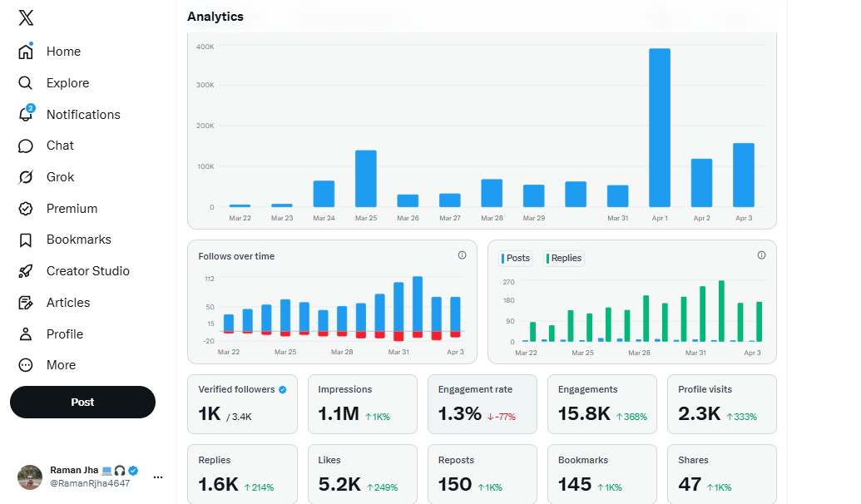The image size is (861, 504).
Task: Open Home from the sidebar house icon
Action: (26, 51)
